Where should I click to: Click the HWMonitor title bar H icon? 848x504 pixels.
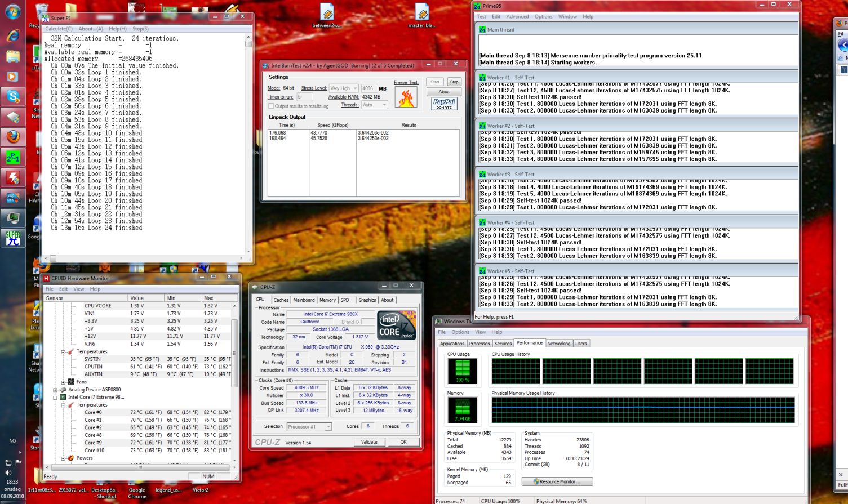pos(47,278)
